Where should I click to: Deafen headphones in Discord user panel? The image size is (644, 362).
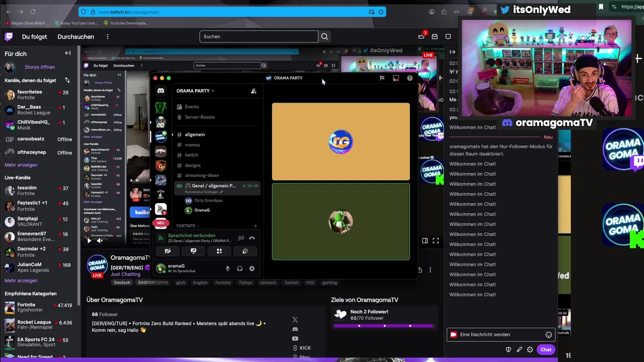240,268
